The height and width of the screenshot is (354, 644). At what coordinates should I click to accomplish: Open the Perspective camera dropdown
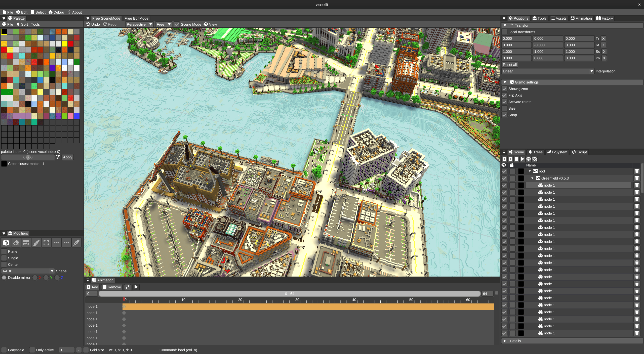[x=139, y=24]
